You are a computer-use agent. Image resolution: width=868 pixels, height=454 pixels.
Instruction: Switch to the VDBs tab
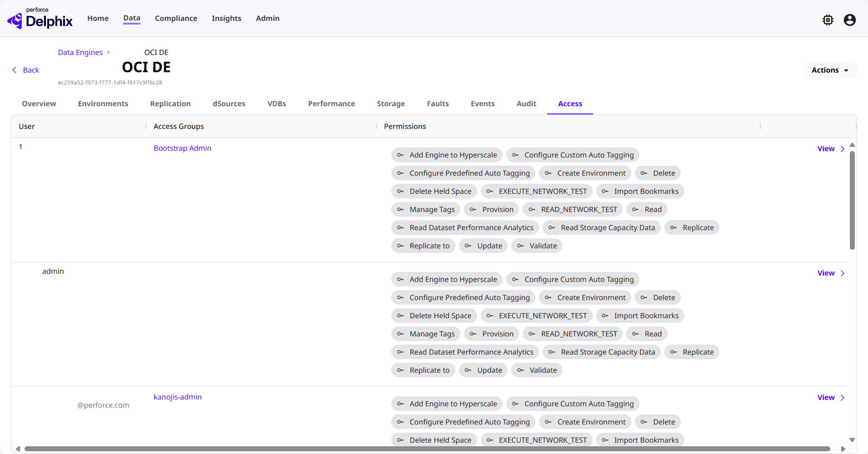coord(277,104)
